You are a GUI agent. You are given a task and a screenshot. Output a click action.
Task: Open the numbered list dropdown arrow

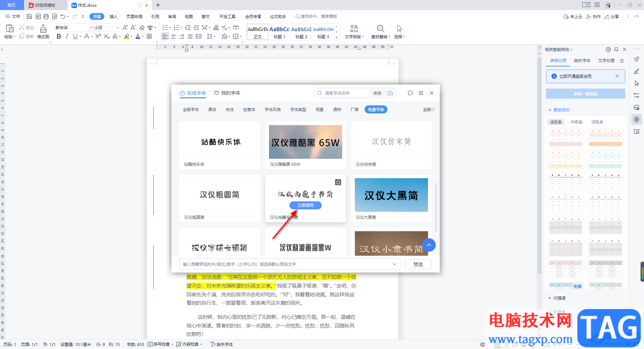click(181, 28)
